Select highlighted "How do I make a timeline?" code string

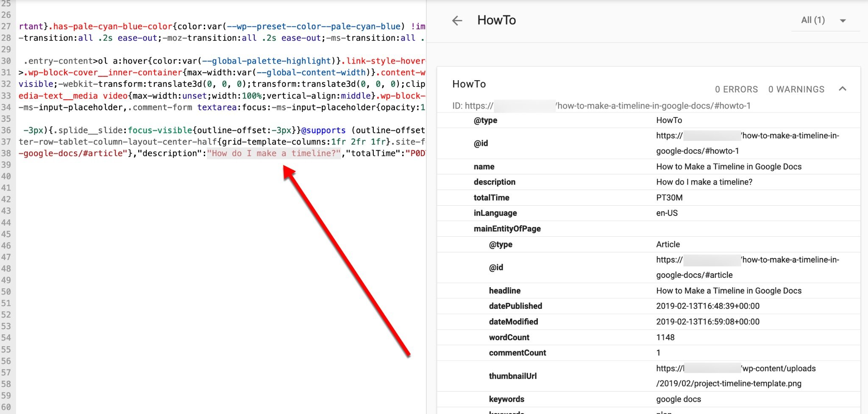(x=273, y=154)
